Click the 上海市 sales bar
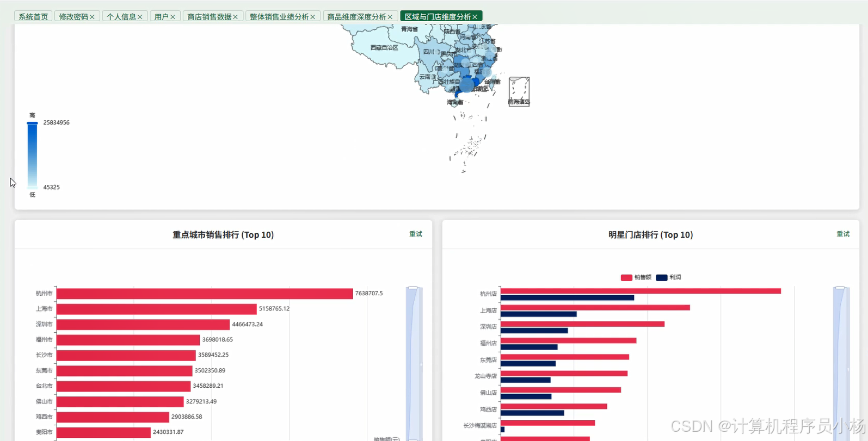Image resolution: width=868 pixels, height=441 pixels. 157,309
